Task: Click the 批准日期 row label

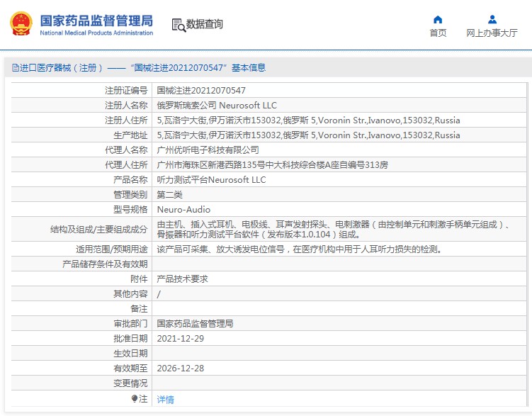Action: point(130,339)
